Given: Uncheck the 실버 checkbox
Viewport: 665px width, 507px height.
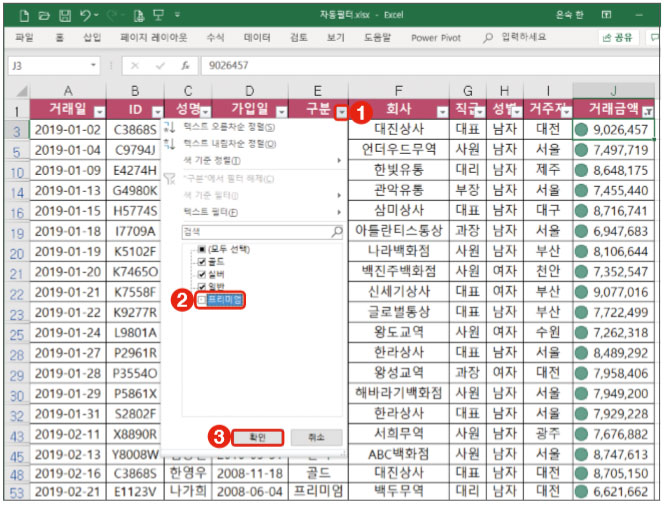Looking at the screenshot, I should click(x=202, y=275).
